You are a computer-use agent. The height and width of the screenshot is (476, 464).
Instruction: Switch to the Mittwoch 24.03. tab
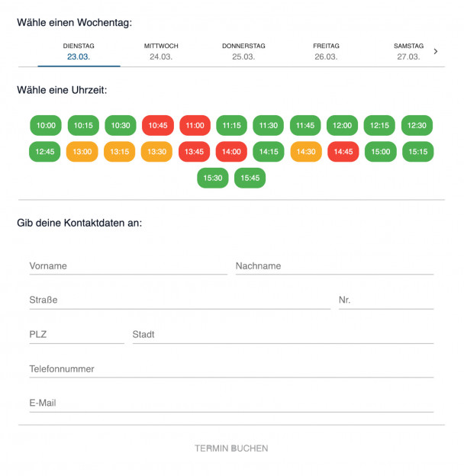[161, 51]
